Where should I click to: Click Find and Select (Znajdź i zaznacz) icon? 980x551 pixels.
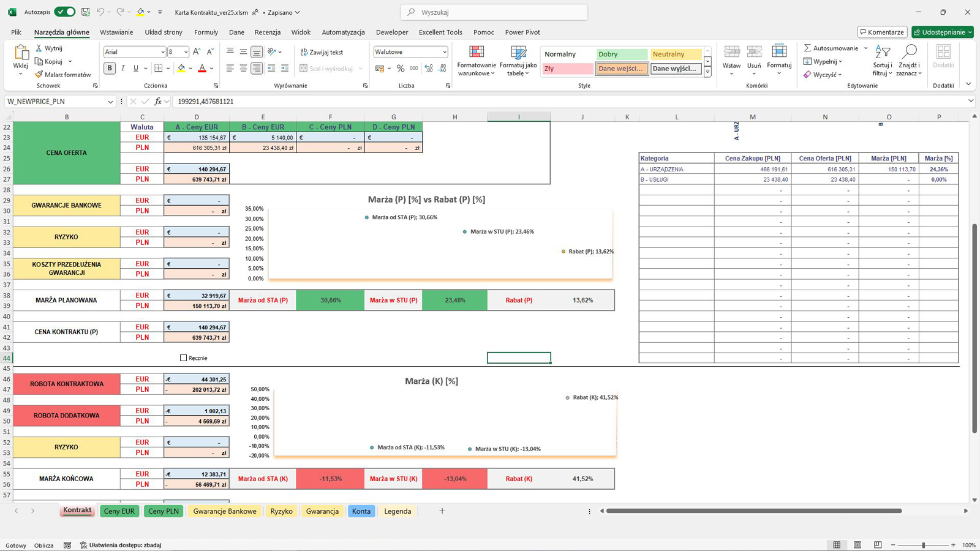pos(909,53)
